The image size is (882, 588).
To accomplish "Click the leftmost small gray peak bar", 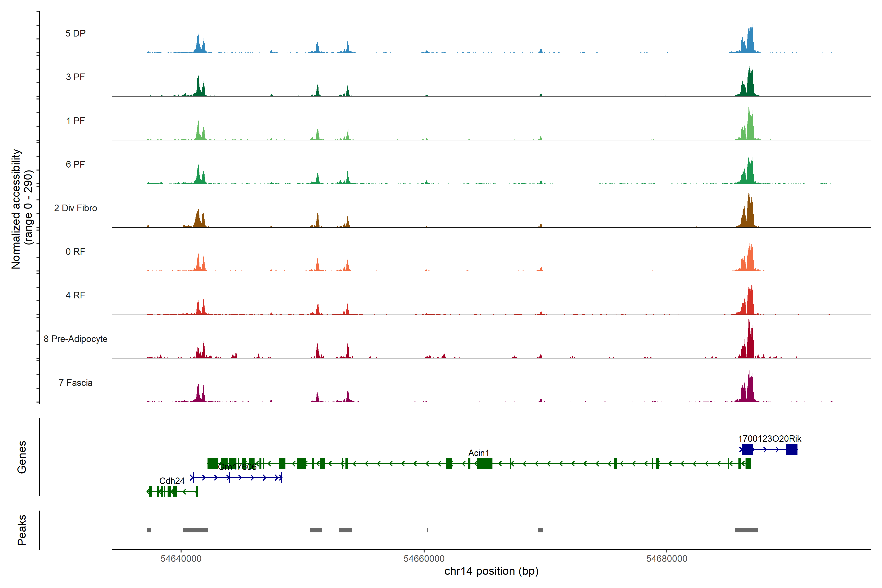I will (149, 530).
